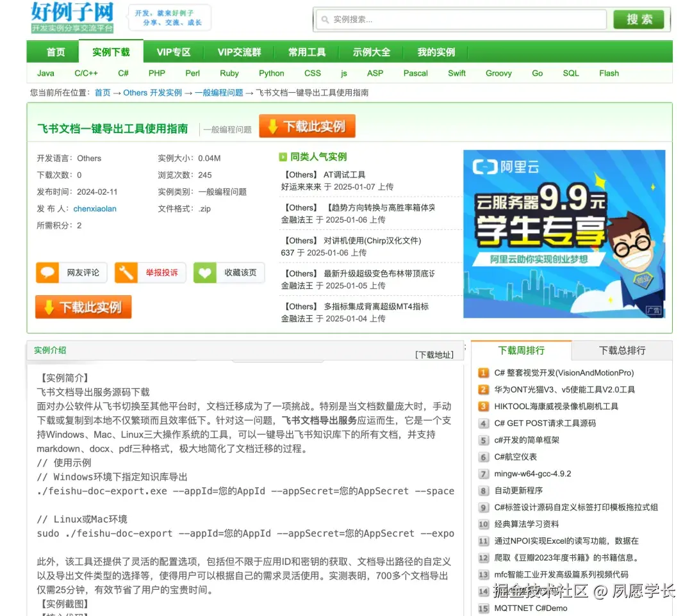
Task: Click the lower 下载此实例 button
Action: (x=83, y=307)
